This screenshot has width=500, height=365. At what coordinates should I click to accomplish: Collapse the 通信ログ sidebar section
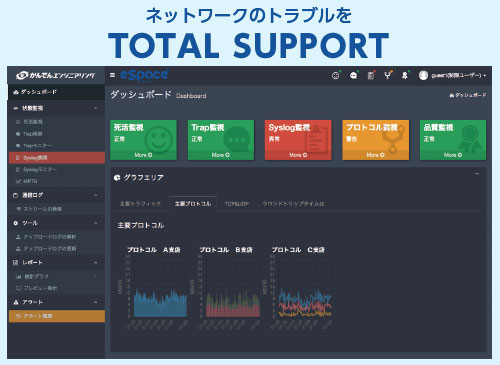click(56, 195)
